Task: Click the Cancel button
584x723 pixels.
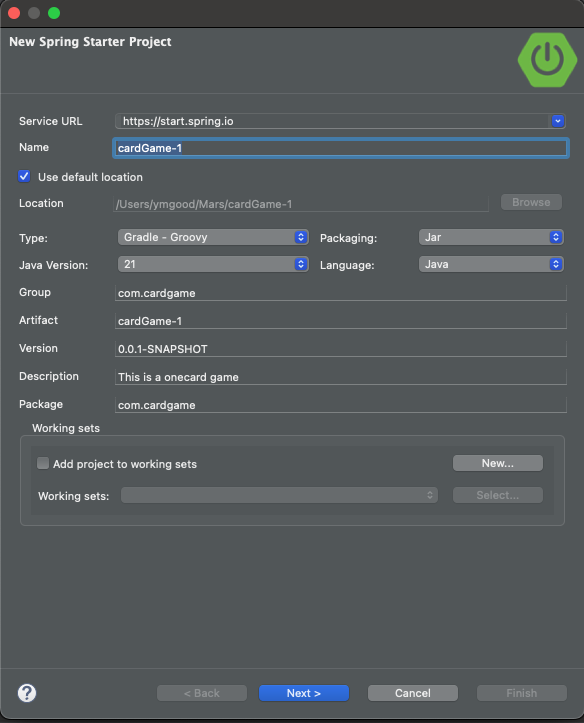Action: [413, 693]
